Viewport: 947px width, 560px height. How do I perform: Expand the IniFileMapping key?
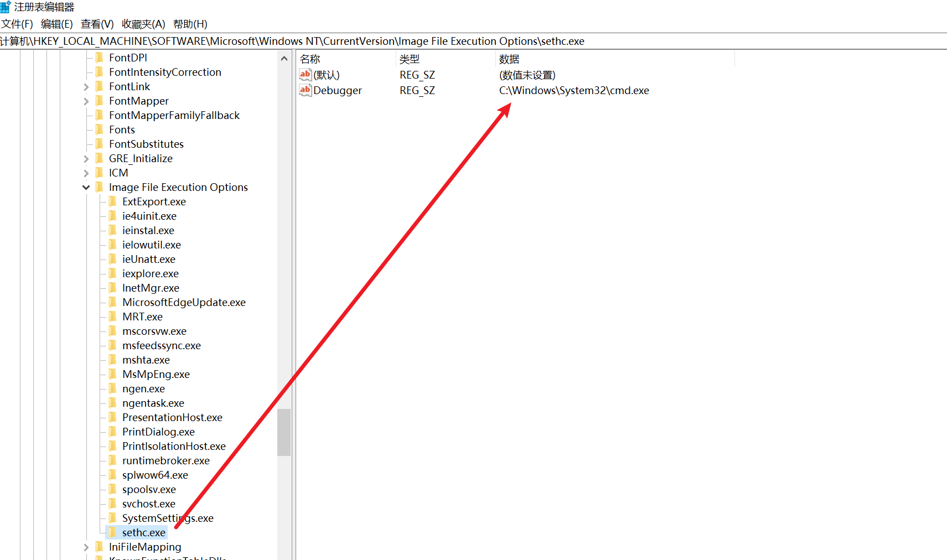click(86, 547)
